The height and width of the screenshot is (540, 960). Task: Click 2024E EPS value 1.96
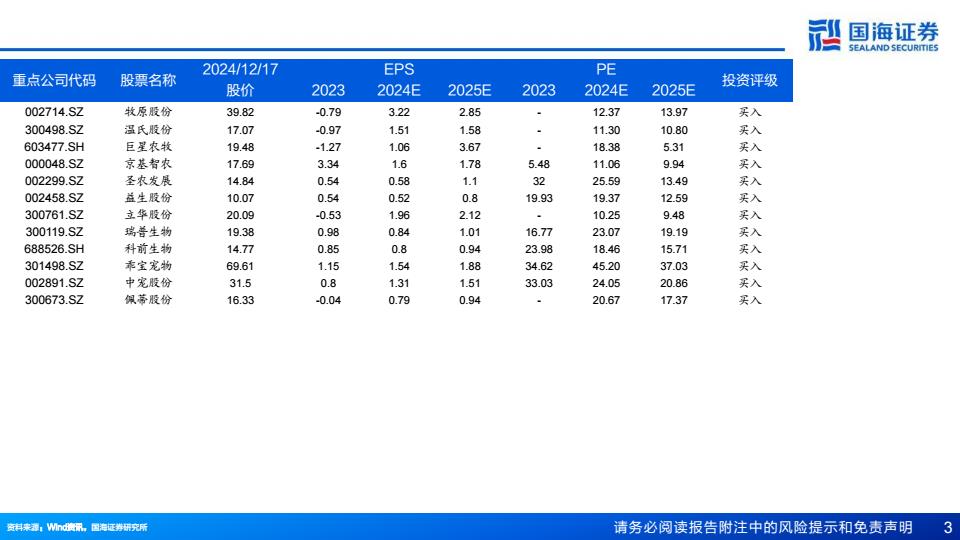pos(399,216)
